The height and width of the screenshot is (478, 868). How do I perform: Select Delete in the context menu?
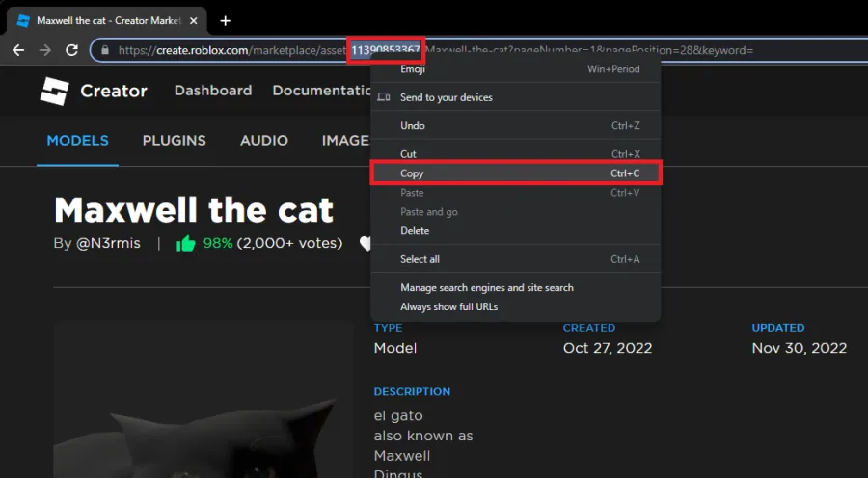(x=515, y=230)
